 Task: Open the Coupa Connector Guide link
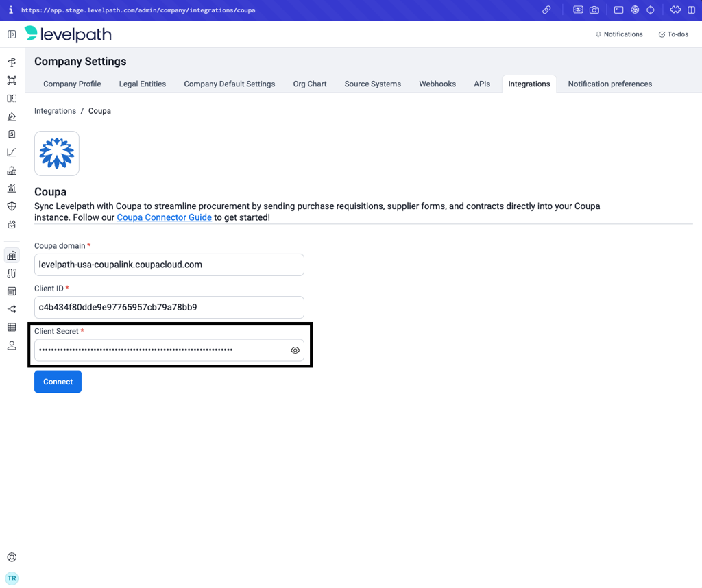164,217
